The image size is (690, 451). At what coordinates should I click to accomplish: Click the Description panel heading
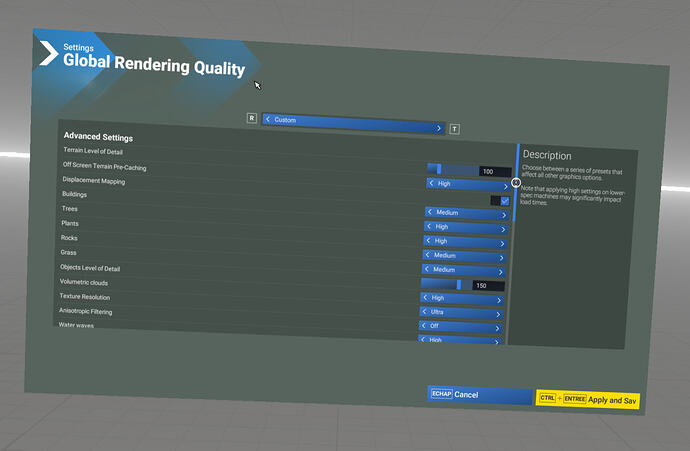547,155
